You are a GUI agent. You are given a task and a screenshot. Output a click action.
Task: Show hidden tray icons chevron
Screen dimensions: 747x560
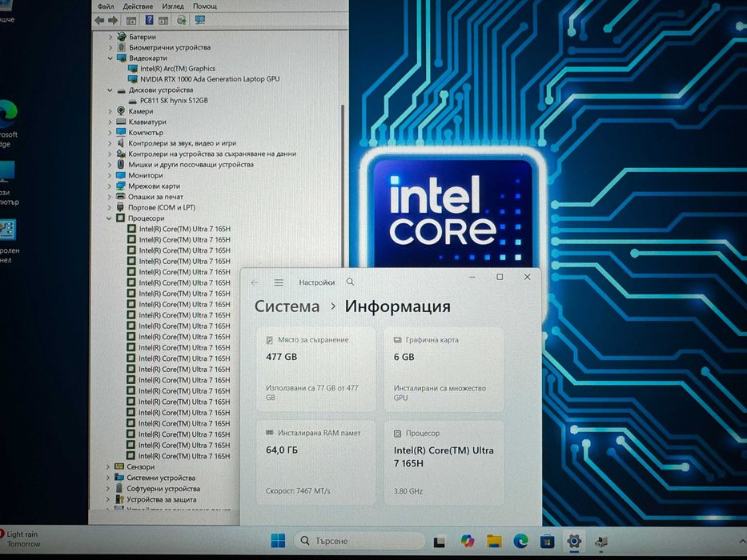pos(742,541)
